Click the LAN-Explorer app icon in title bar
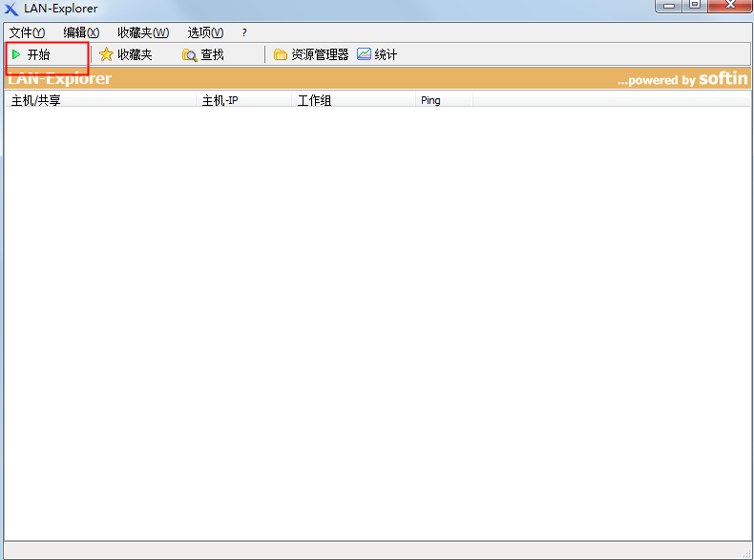Image resolution: width=754 pixels, height=560 pixels. [x=11, y=9]
